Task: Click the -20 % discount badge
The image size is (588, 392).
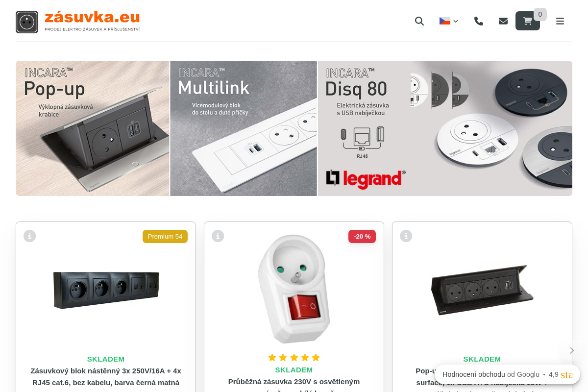Action: [362, 237]
